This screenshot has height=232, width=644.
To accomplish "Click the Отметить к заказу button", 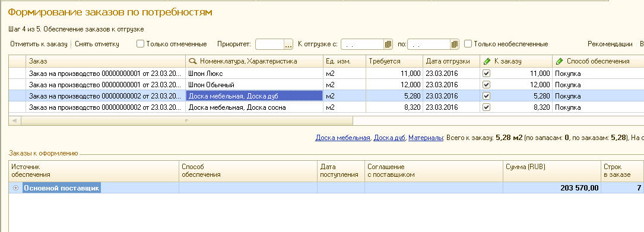I will pos(39,44).
